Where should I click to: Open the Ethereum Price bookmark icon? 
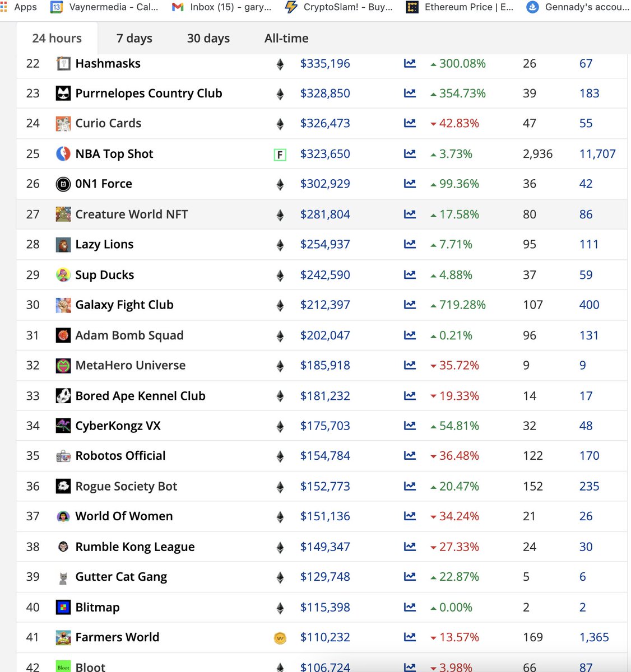(x=412, y=7)
